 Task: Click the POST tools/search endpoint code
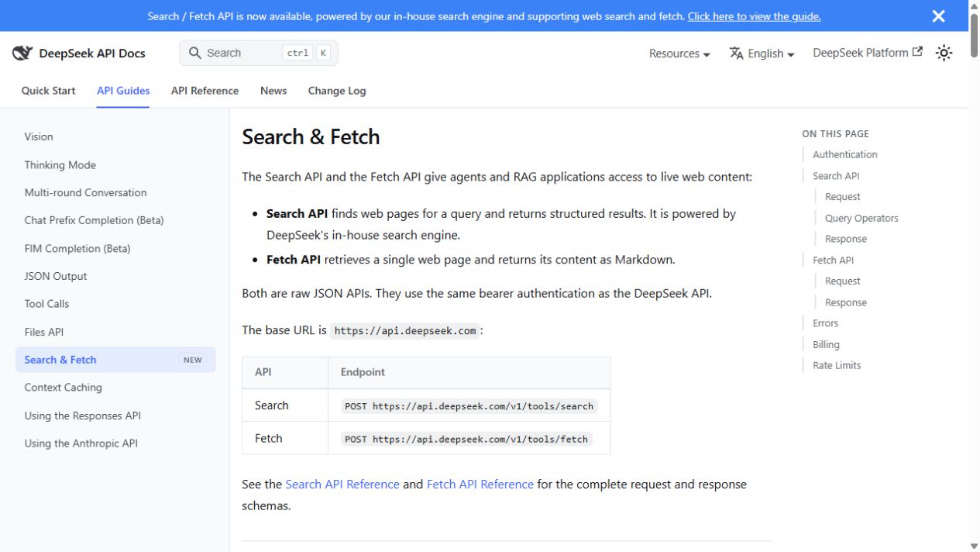point(469,405)
